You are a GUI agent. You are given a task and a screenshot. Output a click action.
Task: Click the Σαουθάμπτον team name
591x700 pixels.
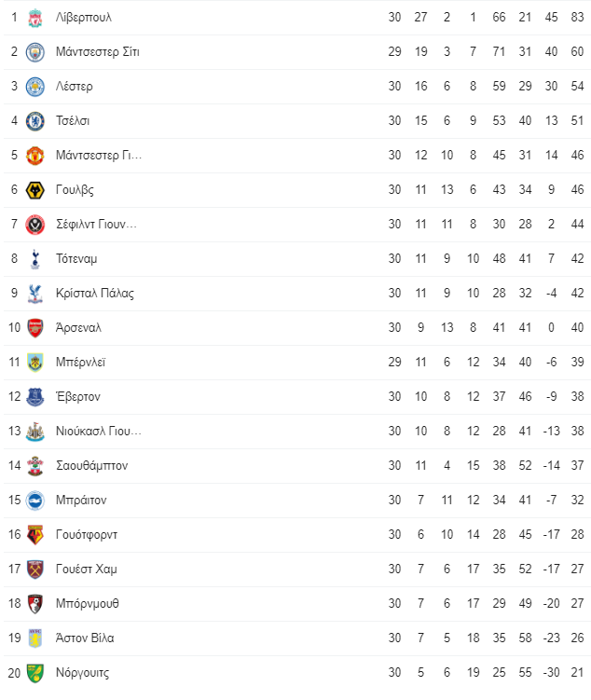[x=91, y=466]
